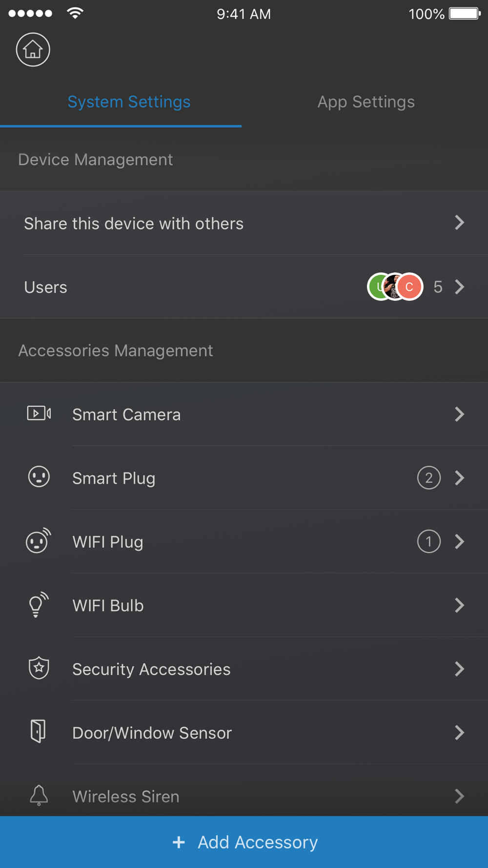Tap the Wireless Siren bell icon
This screenshot has height=868, width=488.
point(39,795)
